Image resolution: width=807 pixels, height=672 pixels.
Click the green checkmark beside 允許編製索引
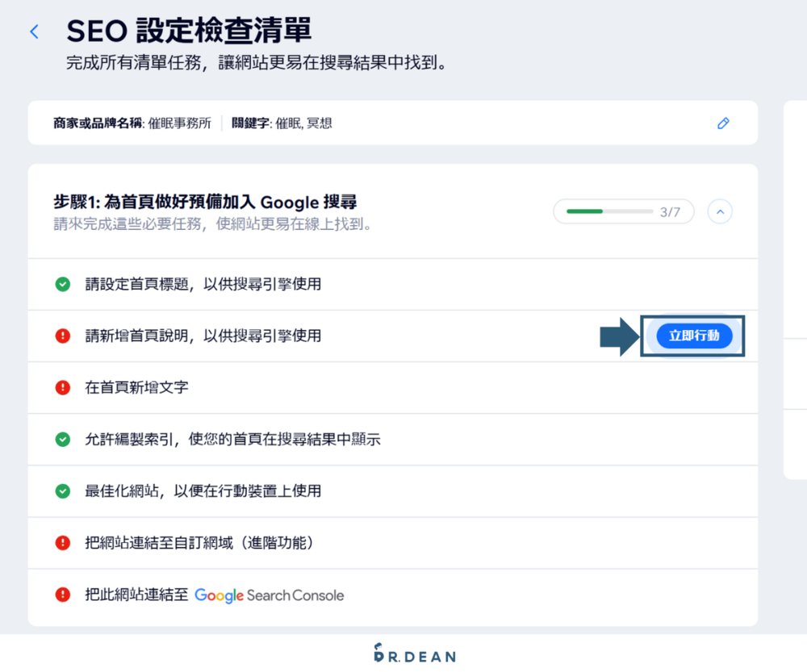(x=62, y=439)
